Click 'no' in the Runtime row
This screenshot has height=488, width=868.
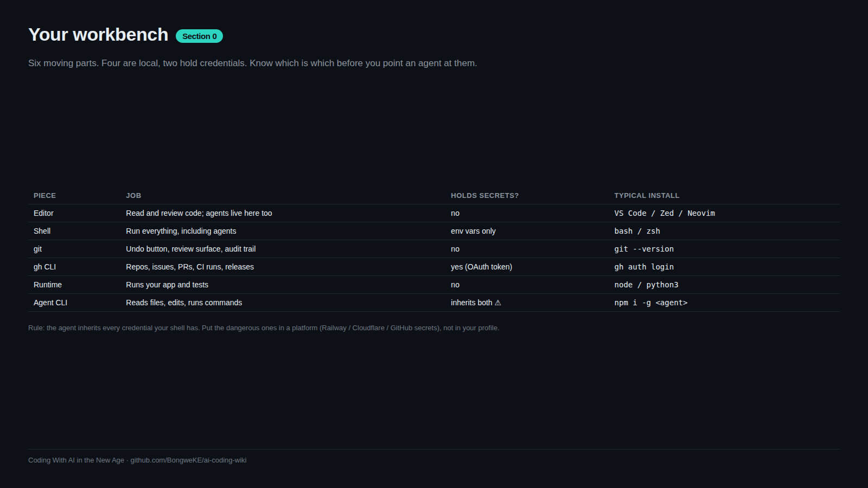pyautogui.click(x=455, y=285)
